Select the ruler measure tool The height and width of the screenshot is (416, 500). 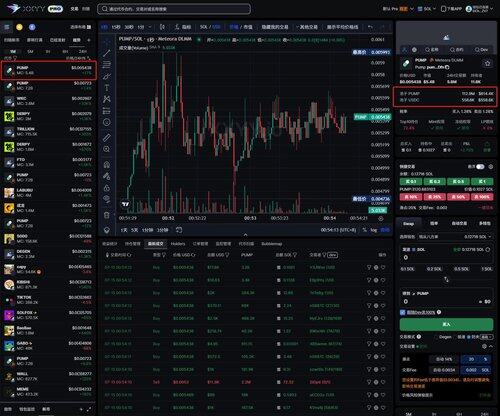point(107,137)
